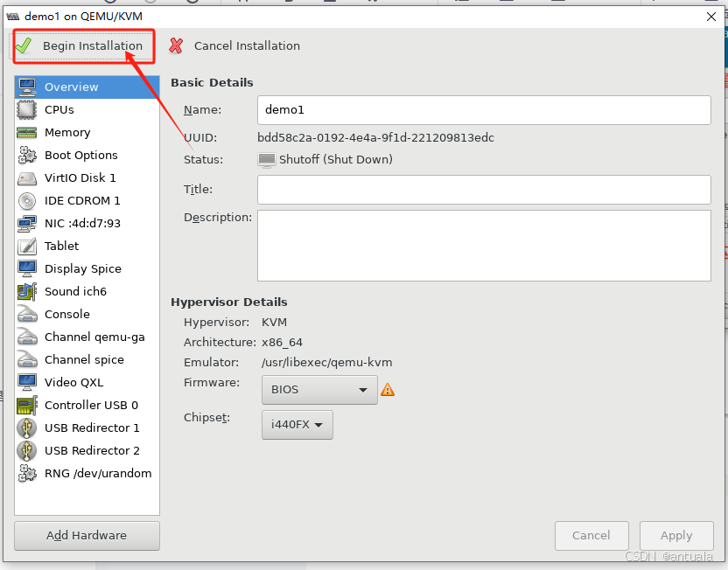This screenshot has height=570, width=728.
Task: Click the green checkmark Begin Installation icon
Action: click(24, 46)
